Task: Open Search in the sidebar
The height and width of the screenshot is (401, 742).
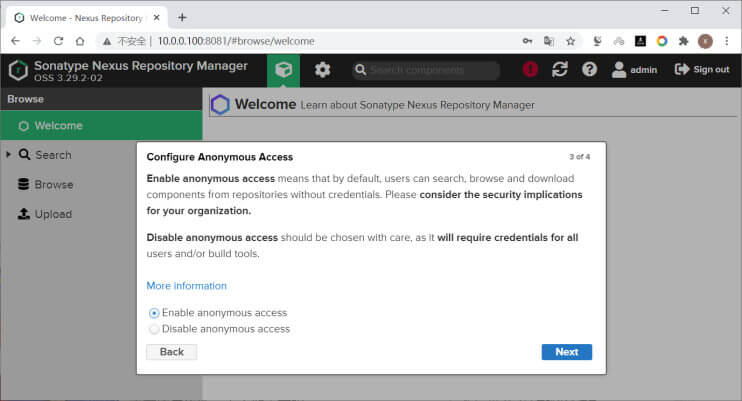Action: coord(53,155)
